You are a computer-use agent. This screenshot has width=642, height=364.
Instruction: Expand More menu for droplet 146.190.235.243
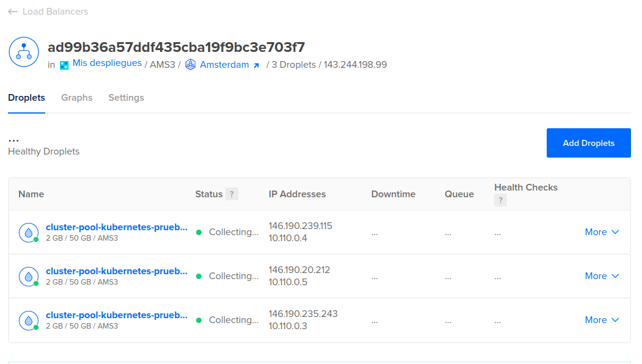click(602, 320)
